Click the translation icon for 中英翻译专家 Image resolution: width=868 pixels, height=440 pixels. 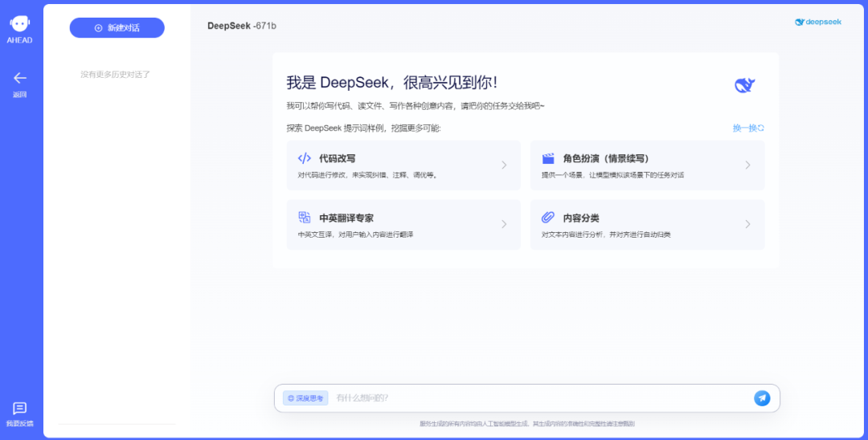pos(305,218)
